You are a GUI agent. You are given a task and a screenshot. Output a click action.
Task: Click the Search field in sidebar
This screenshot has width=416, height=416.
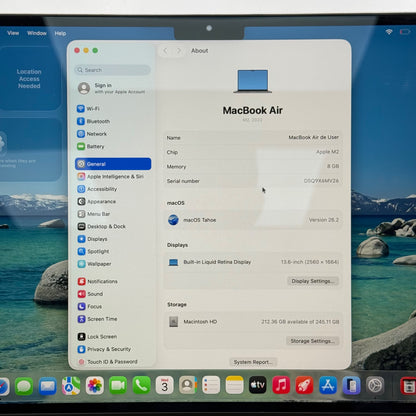click(112, 70)
